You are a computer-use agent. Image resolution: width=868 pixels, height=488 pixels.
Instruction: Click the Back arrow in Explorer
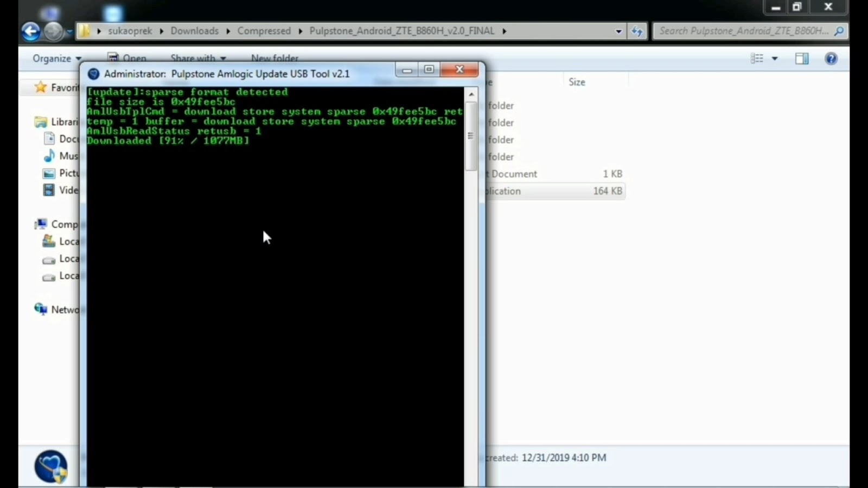[31, 31]
